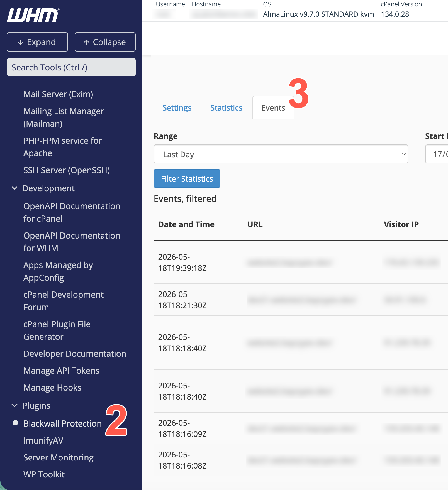Select event timestamp 2026-05-18T19:39:18Z
448x490 pixels.
[182, 263]
